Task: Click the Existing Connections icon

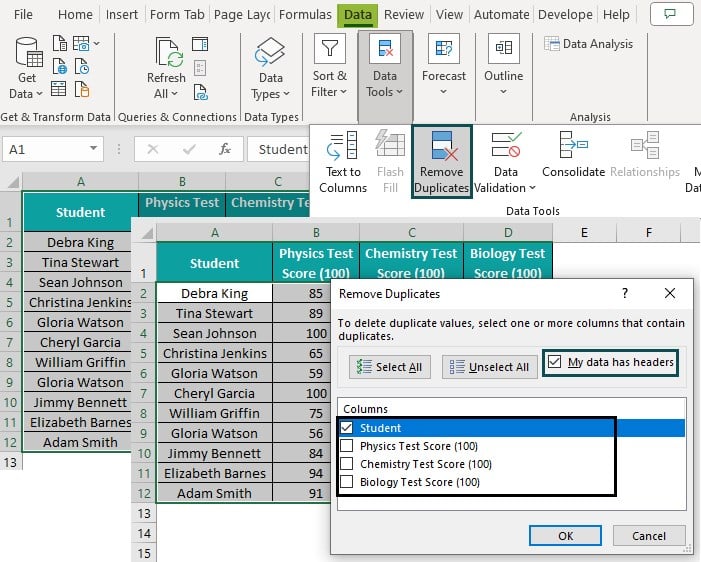Action: point(82,89)
